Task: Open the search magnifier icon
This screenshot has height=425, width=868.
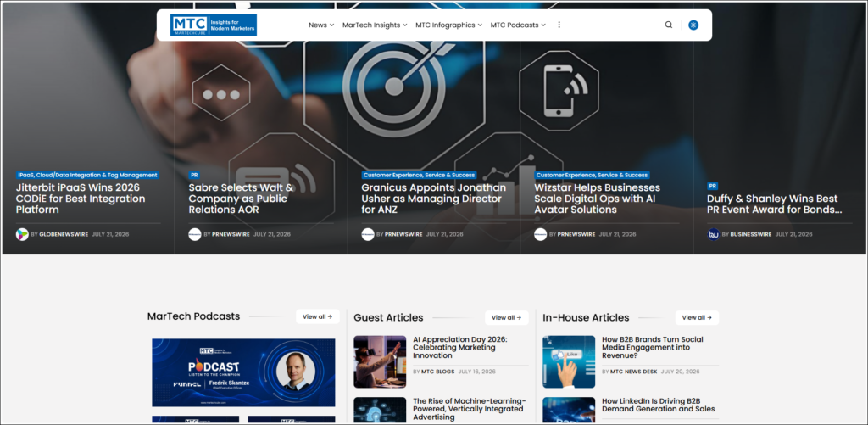Action: 669,25
